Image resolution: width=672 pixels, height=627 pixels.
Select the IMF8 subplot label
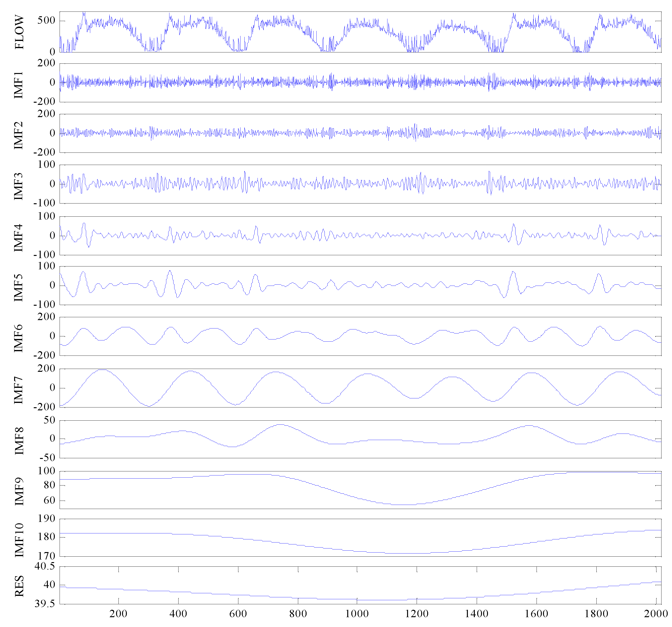click(19, 441)
